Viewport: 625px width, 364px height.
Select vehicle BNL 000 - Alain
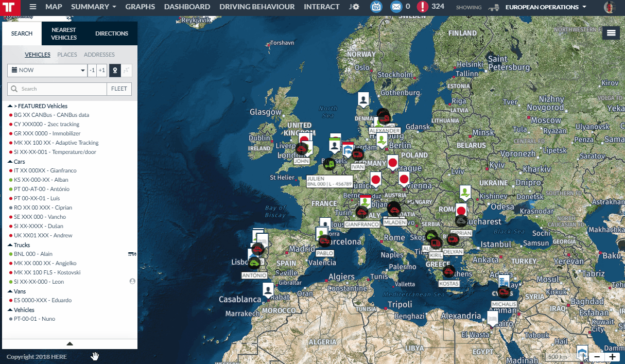tap(33, 254)
